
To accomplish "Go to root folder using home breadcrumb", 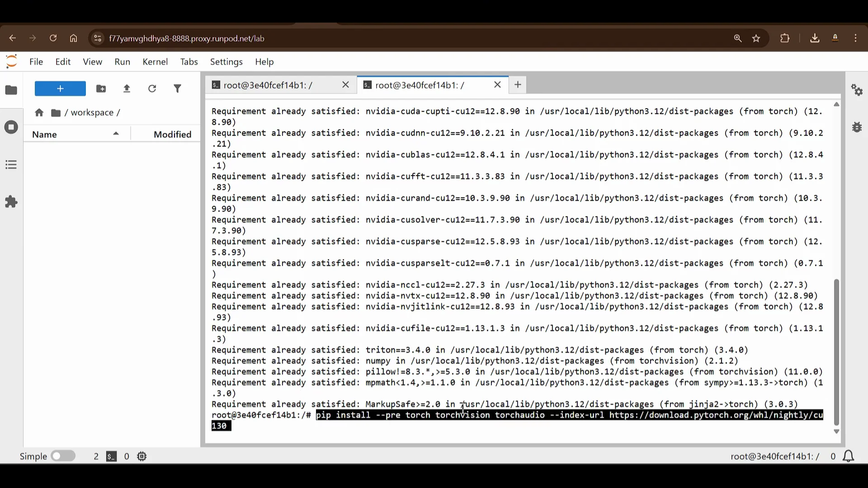I will [x=39, y=113].
